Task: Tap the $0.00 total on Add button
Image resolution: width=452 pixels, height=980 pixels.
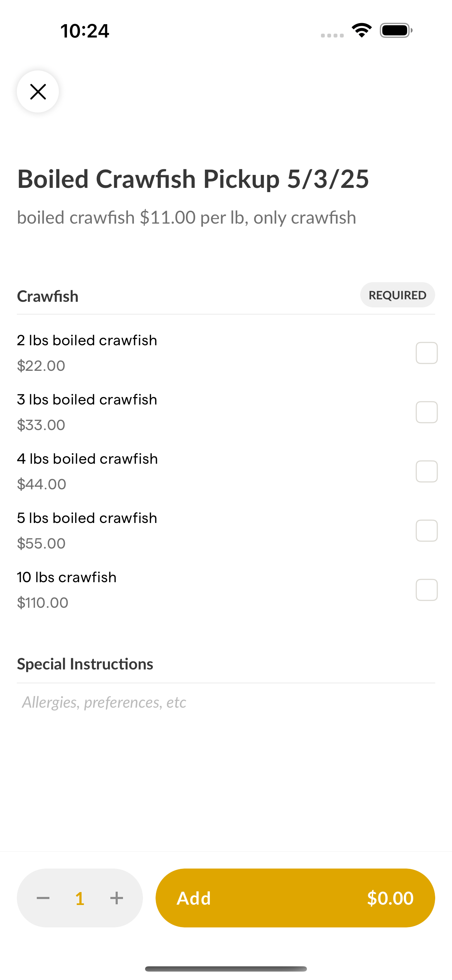Action: click(x=390, y=898)
